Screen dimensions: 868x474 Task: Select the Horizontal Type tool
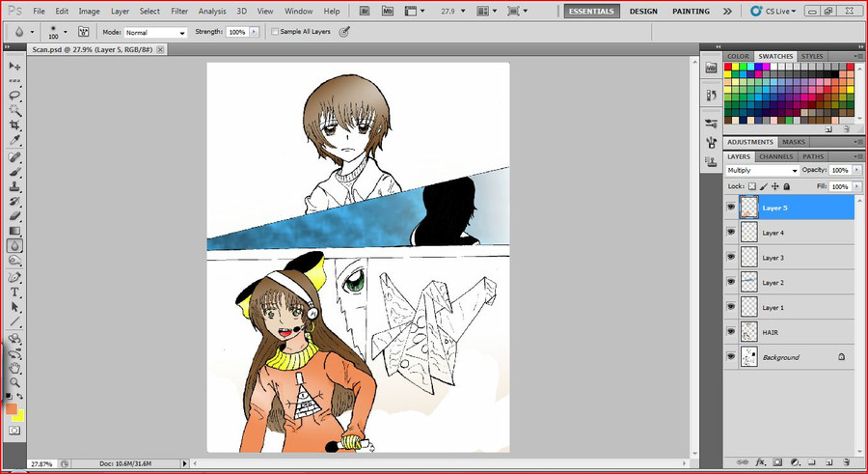pyautogui.click(x=14, y=293)
